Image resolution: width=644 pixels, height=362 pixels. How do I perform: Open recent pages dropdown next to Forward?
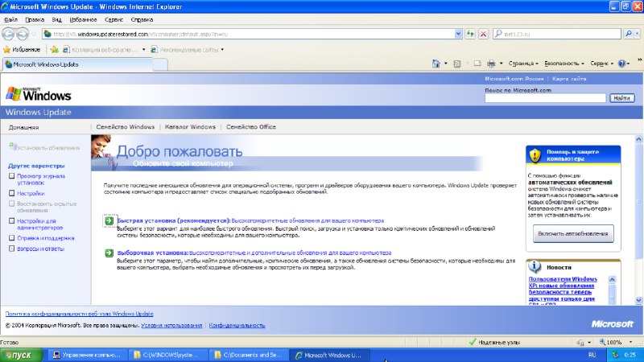click(34, 34)
